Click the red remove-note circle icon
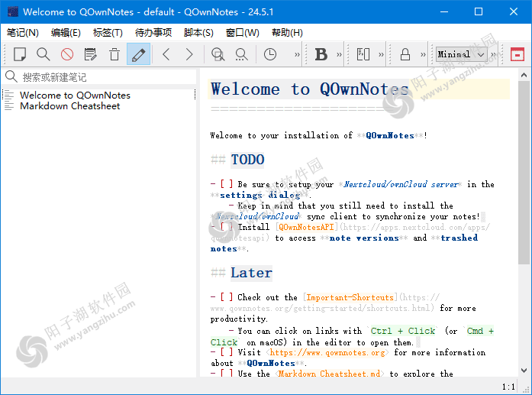The image size is (532, 395). click(x=67, y=54)
